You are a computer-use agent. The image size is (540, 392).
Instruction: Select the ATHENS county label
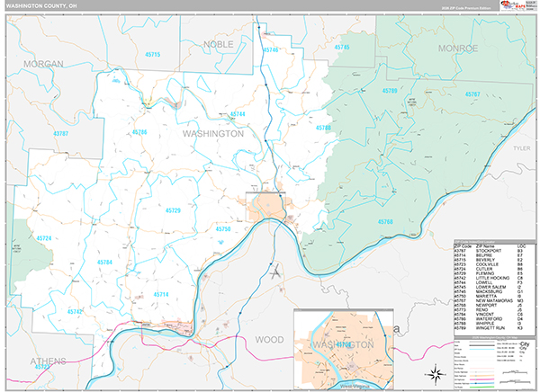click(x=47, y=362)
